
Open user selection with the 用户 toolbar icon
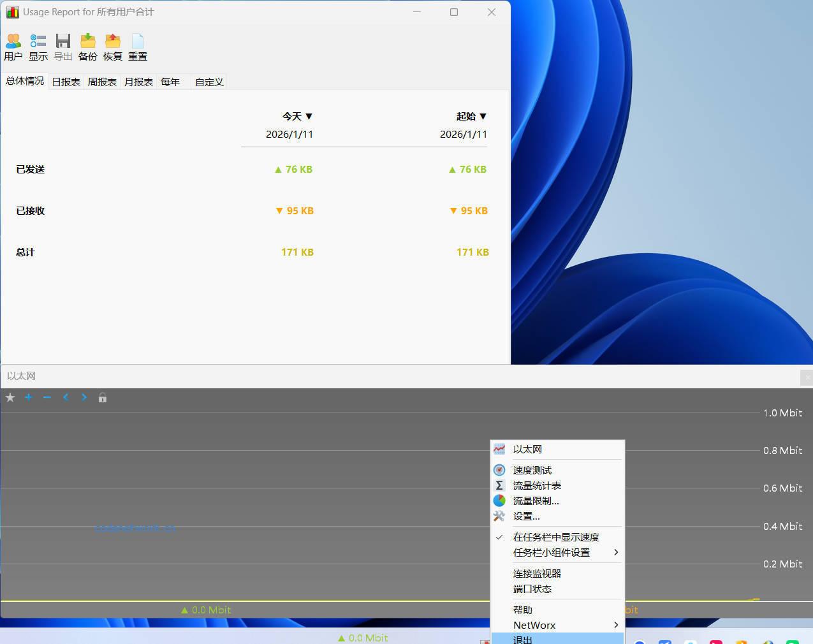click(x=13, y=45)
